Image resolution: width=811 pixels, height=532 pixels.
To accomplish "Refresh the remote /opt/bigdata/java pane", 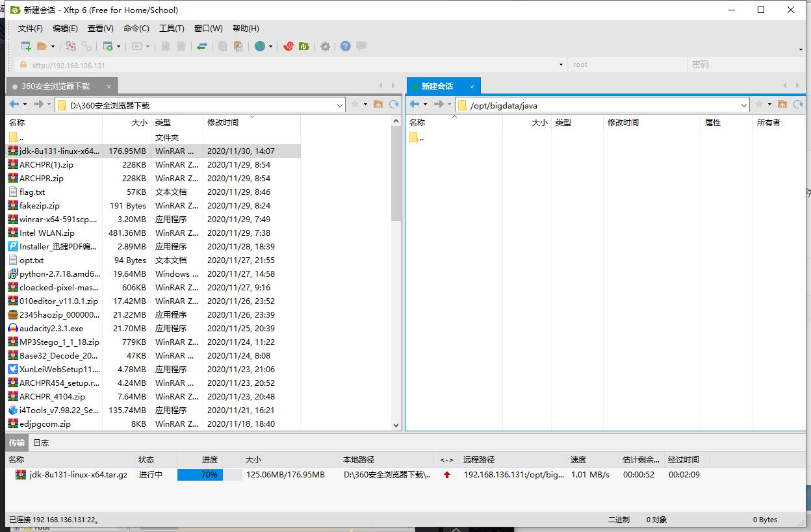I will coord(798,105).
